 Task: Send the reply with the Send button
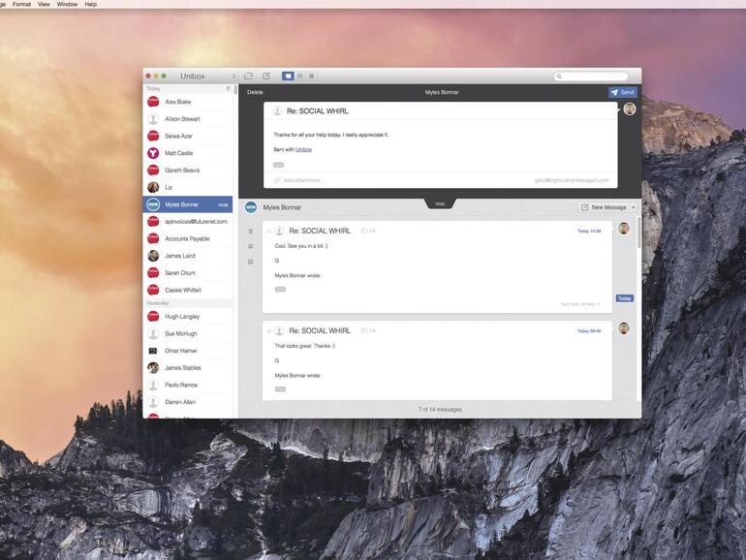click(622, 92)
